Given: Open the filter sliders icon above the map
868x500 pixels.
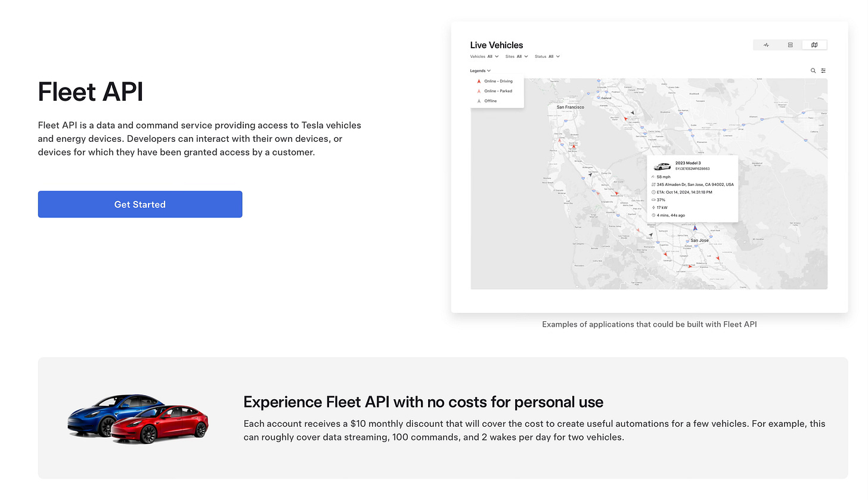Looking at the screenshot, I should point(823,70).
